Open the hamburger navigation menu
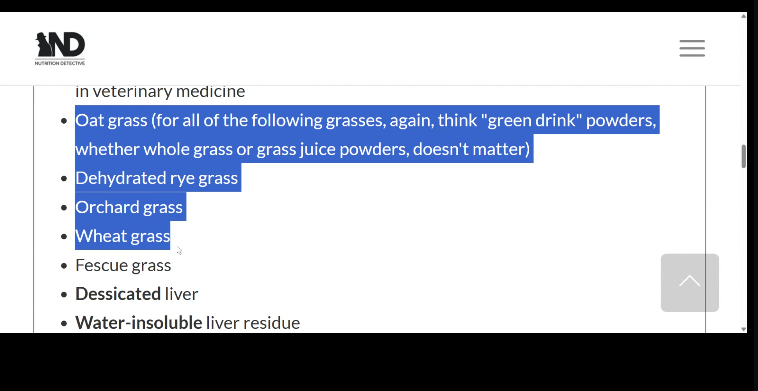758x391 pixels. 692,48
